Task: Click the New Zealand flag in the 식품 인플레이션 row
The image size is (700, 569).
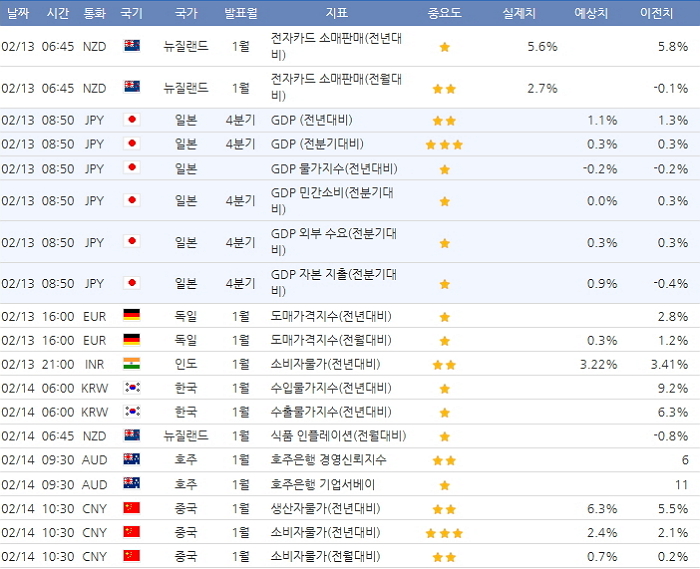Action: pyautogui.click(x=132, y=435)
